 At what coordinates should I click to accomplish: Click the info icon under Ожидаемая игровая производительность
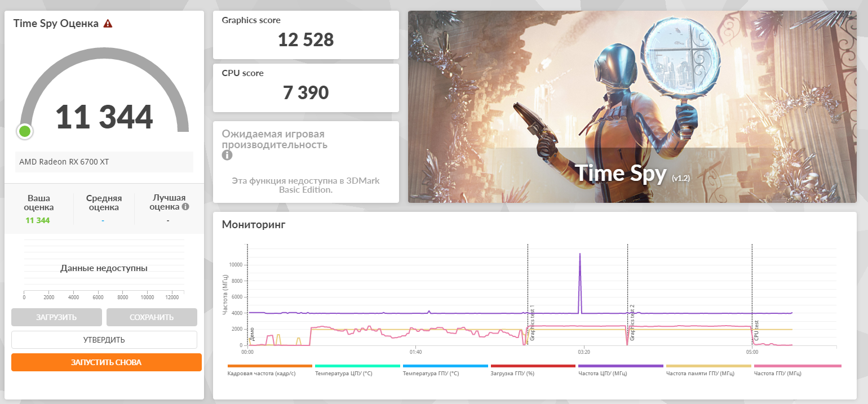click(227, 155)
